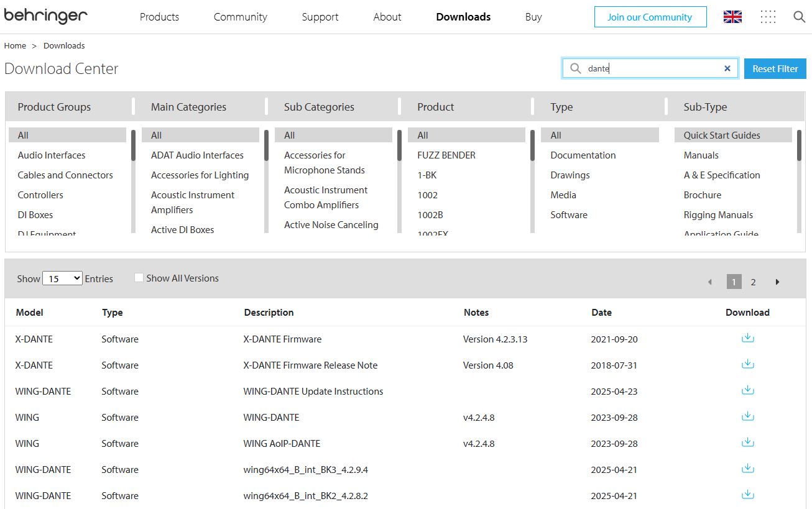Open the Buy menu
812x509 pixels.
[533, 17]
